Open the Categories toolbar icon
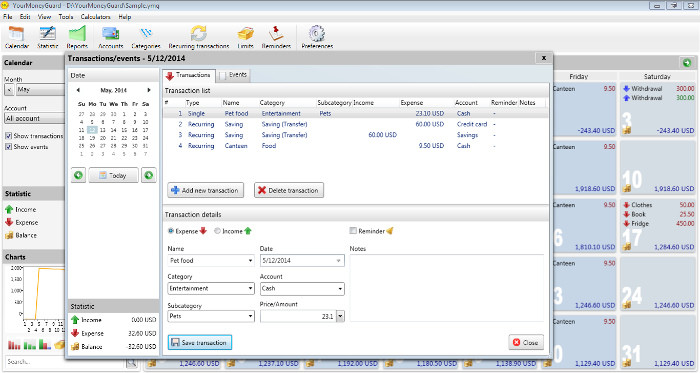The image size is (700, 373). pyautogui.click(x=146, y=37)
